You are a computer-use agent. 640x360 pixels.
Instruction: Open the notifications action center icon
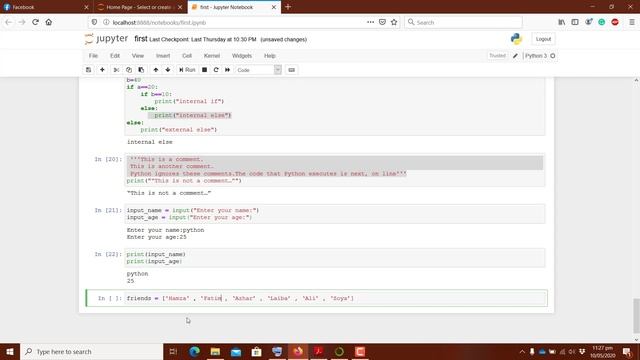[627, 351]
